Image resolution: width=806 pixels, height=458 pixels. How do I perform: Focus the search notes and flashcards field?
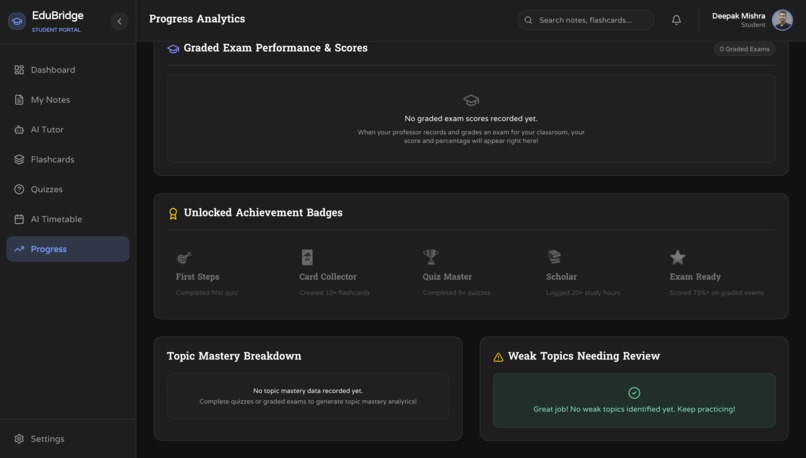[x=586, y=20]
